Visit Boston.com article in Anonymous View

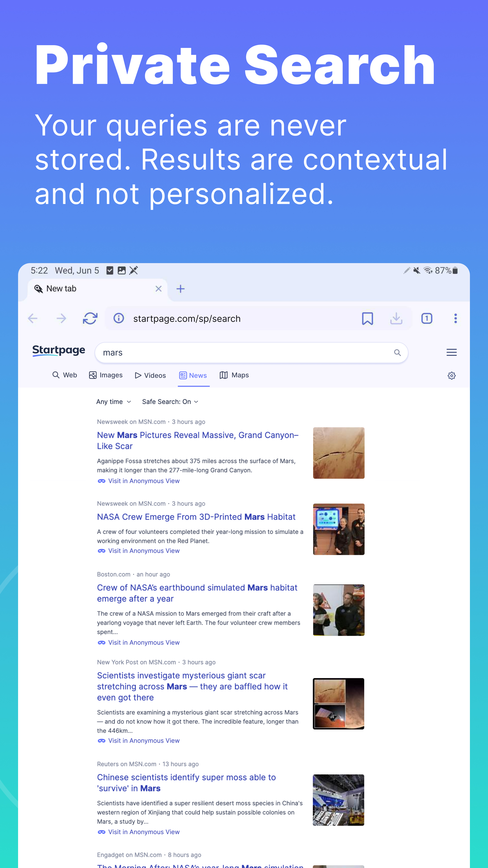pyautogui.click(x=143, y=643)
